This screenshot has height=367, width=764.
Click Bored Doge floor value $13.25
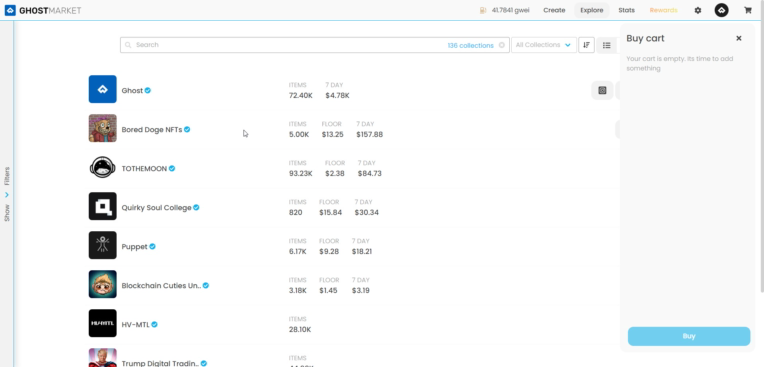332,135
